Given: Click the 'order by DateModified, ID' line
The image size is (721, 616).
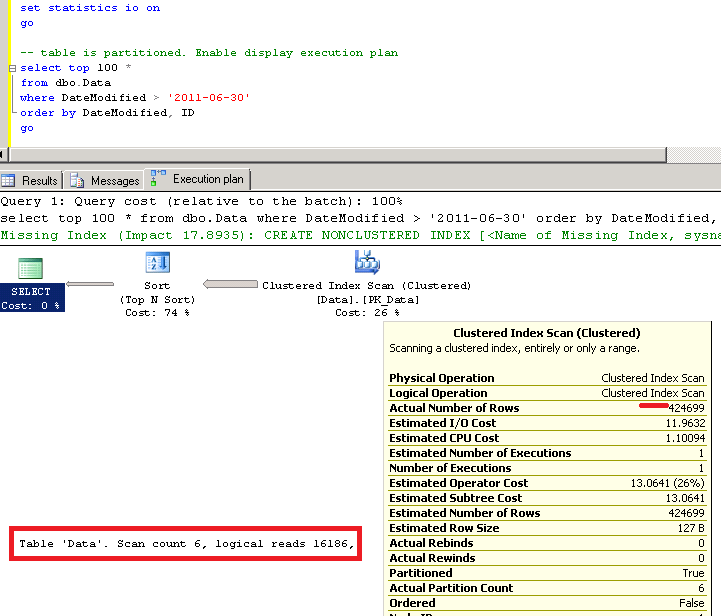Looking at the screenshot, I should pos(107,113).
